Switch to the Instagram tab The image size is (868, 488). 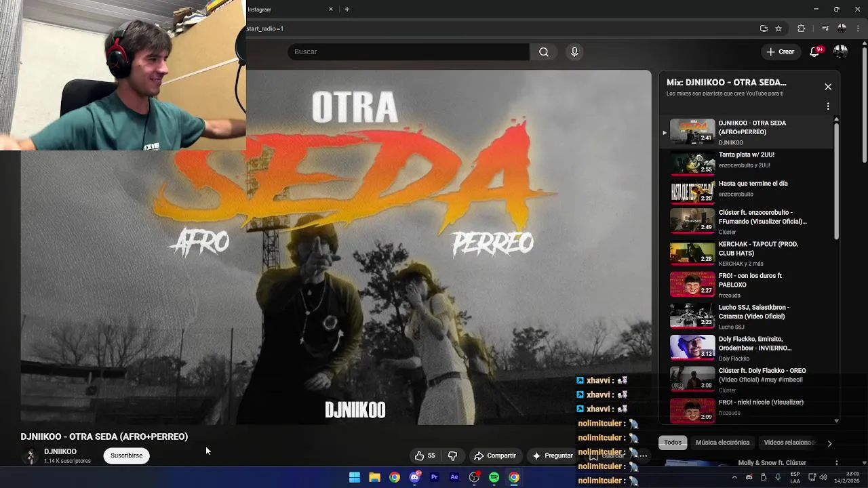(290, 9)
